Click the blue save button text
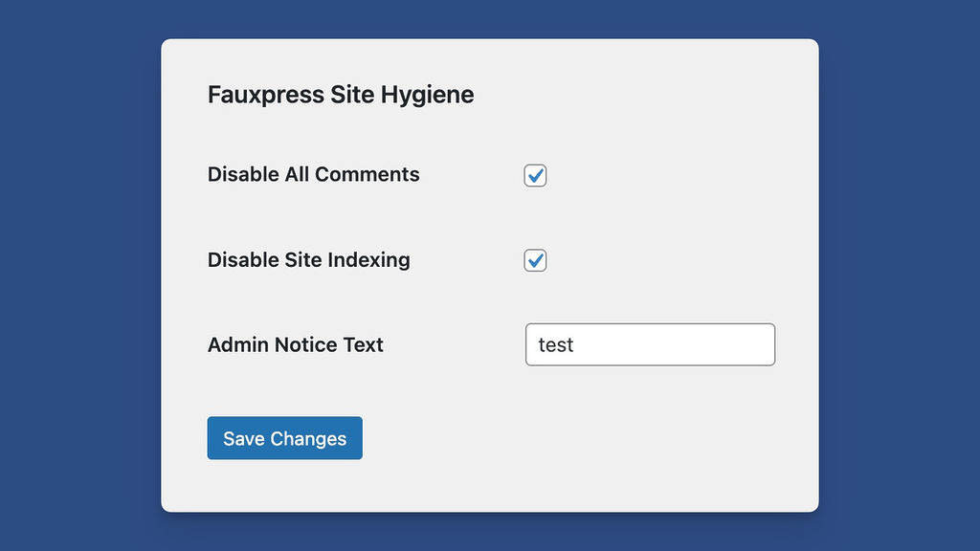The image size is (980, 551). 284,438
